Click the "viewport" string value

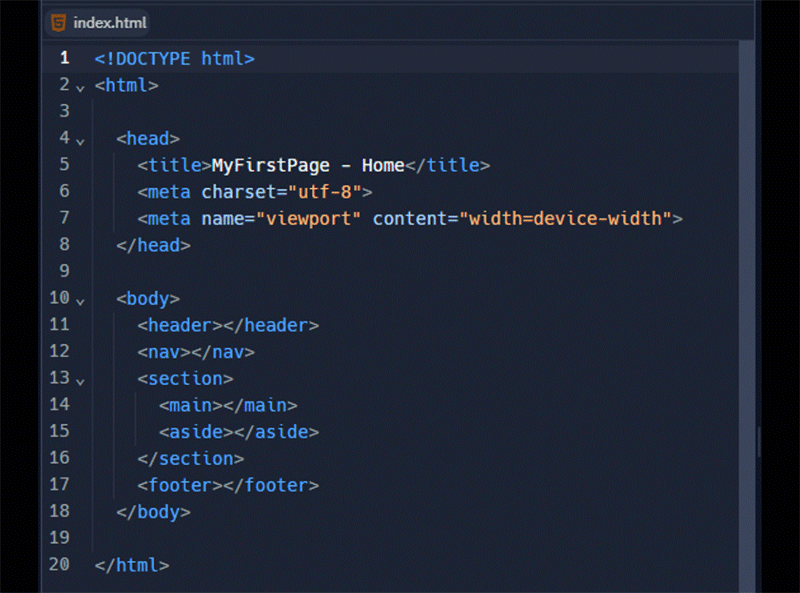click(308, 218)
